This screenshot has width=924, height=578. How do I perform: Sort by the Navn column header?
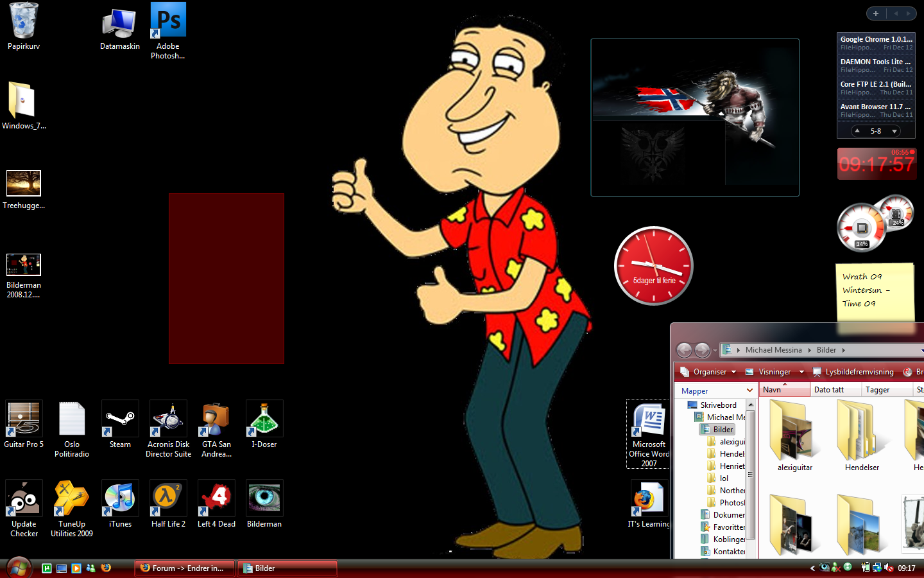pos(784,390)
